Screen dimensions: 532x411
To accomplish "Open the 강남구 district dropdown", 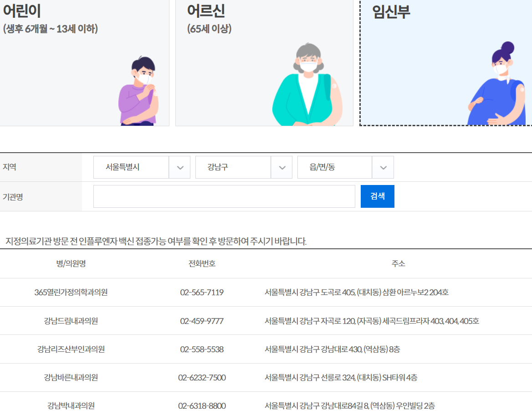I will point(243,167).
